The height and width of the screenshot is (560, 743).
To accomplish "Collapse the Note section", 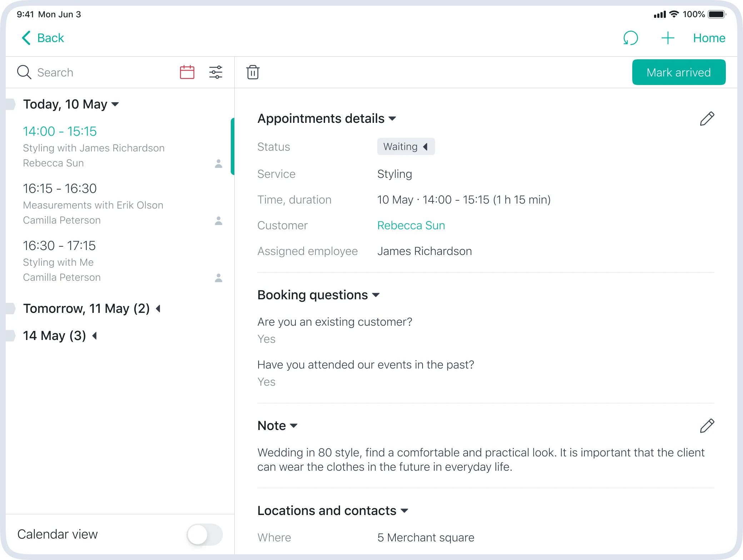I will click(294, 426).
